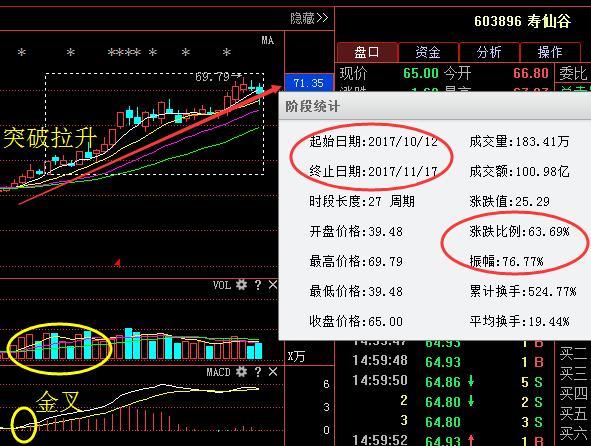
Task: Click 成交量:183.41万 value
Action: tap(519, 142)
